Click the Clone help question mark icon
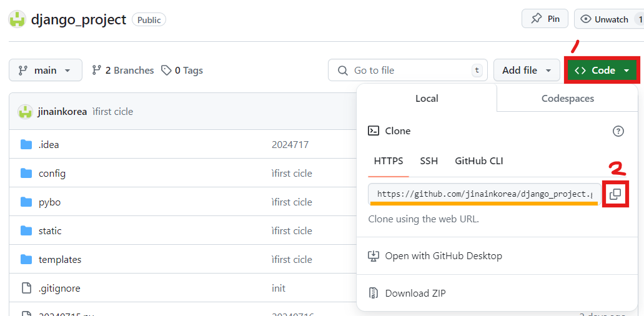 click(x=618, y=131)
